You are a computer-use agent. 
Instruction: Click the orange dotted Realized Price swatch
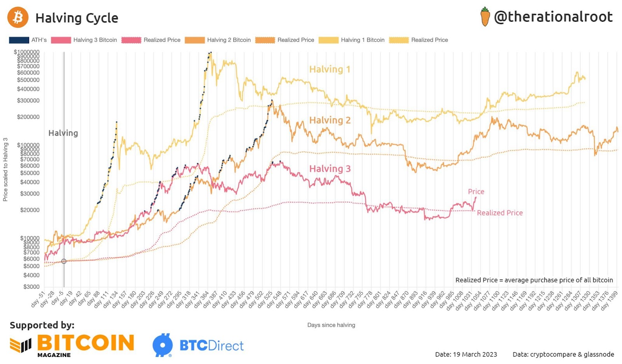tap(265, 40)
